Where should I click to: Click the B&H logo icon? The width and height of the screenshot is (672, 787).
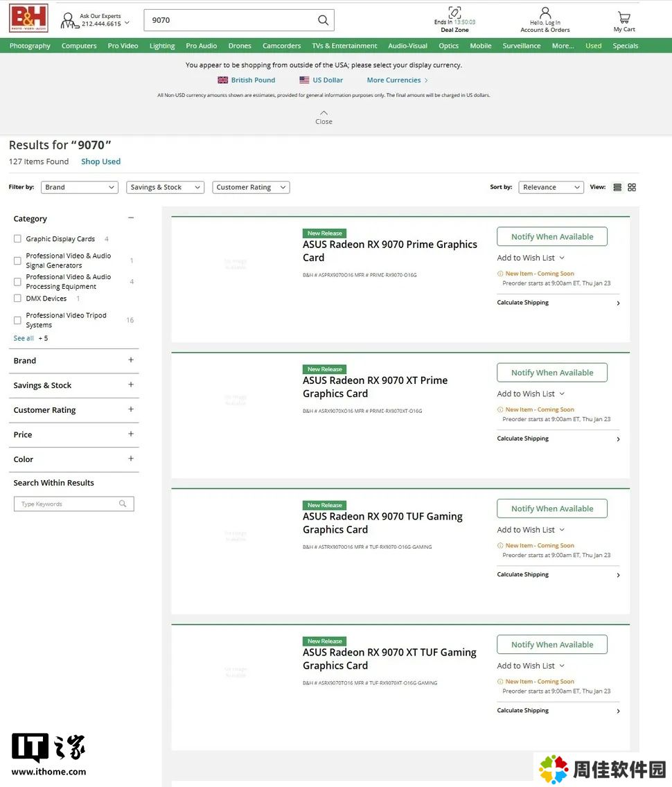click(x=28, y=19)
